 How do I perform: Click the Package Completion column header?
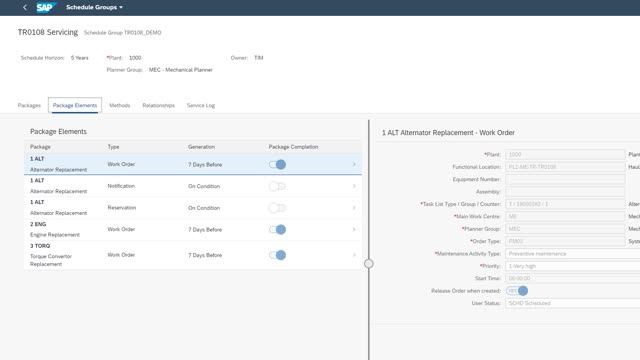tap(293, 147)
